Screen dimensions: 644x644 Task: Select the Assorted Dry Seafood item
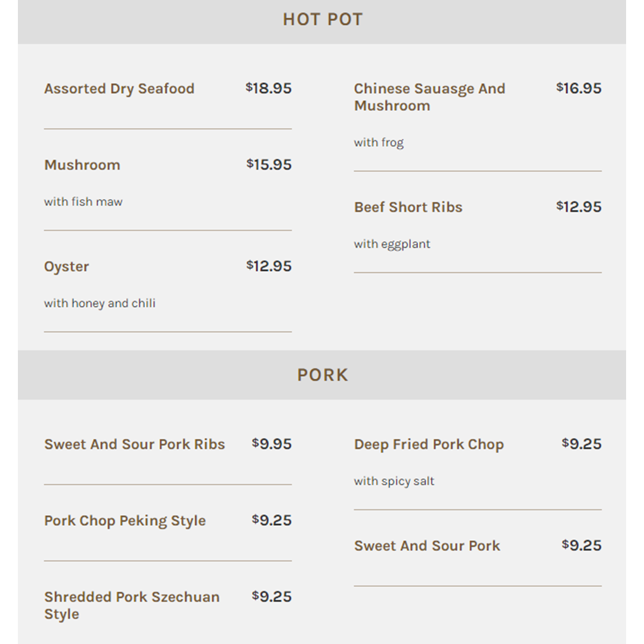pos(119,89)
